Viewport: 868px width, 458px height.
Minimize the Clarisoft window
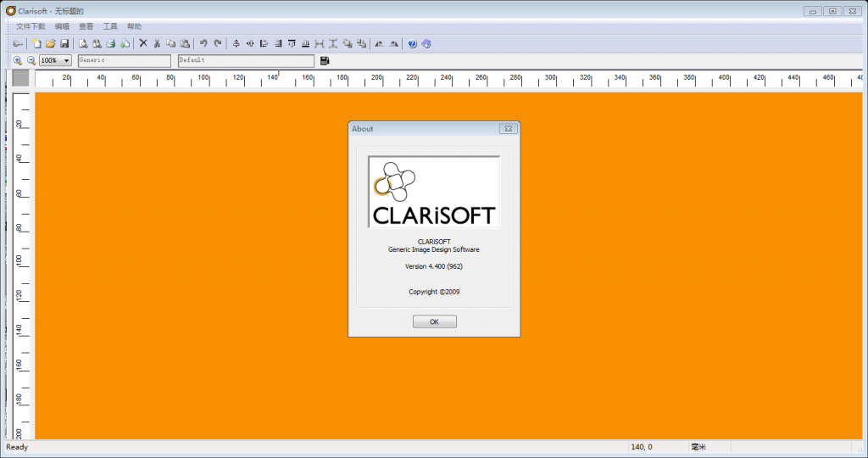[x=813, y=11]
